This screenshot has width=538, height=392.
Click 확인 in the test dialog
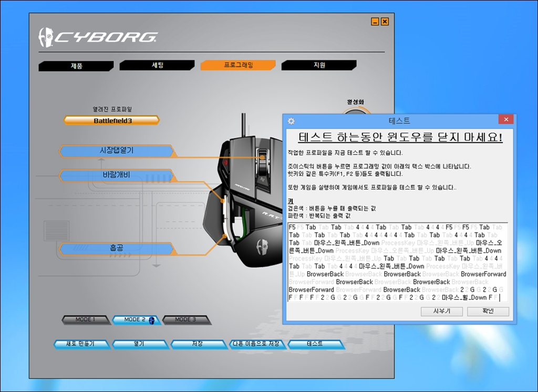pos(488,311)
